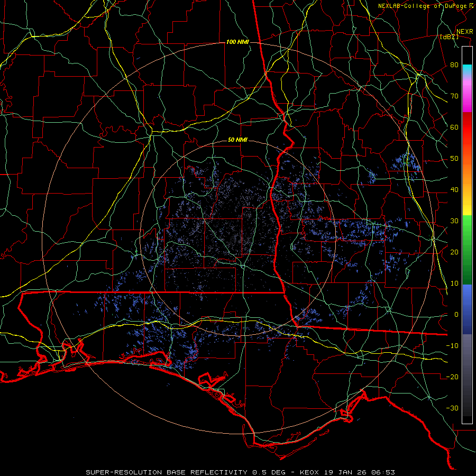The image size is (476, 476).
Task: Click the -10 value on dBZ scale
Action: click(x=452, y=346)
